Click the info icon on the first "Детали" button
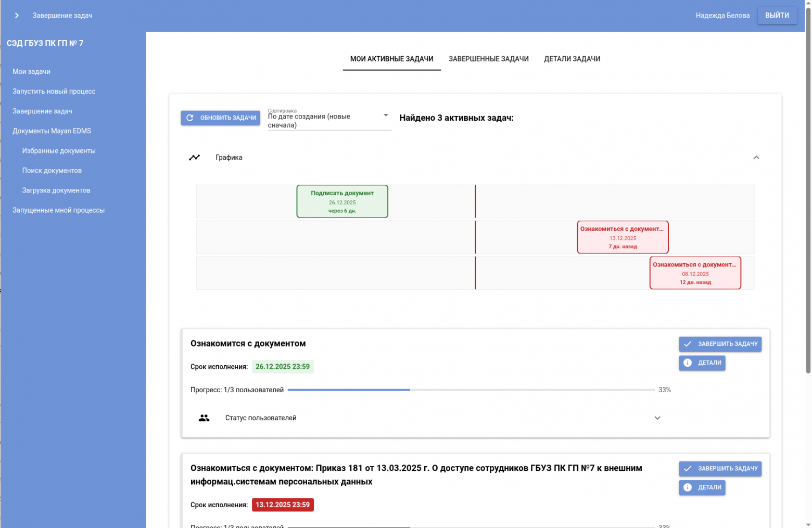812x528 pixels. (688, 363)
